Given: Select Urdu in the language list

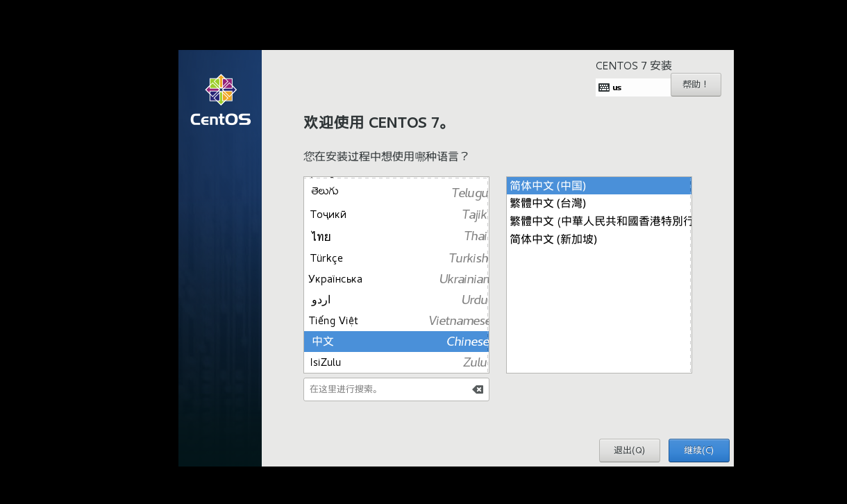Looking at the screenshot, I should tap(396, 300).
